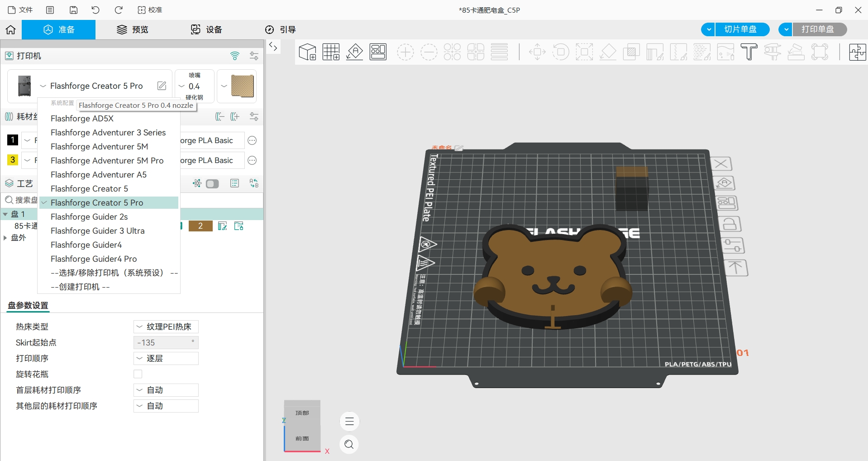Open the nozzle 0.4 dropdown
Screen dimensions: 868x461
[x=194, y=86]
